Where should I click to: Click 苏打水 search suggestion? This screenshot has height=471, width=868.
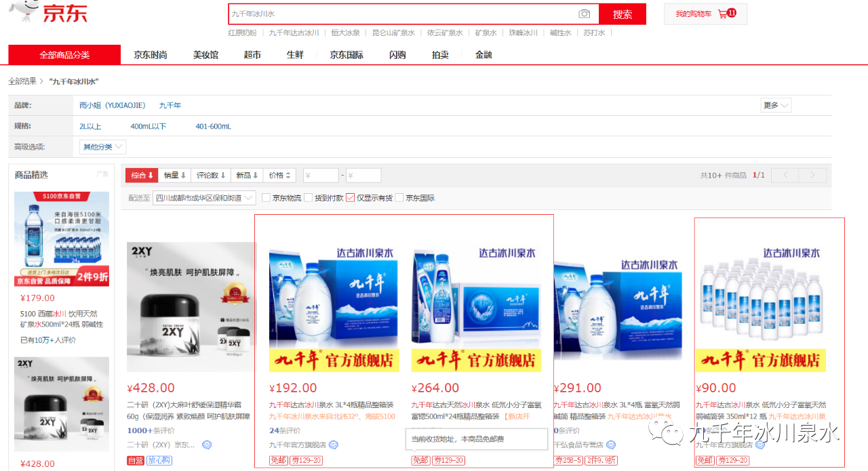click(x=593, y=33)
